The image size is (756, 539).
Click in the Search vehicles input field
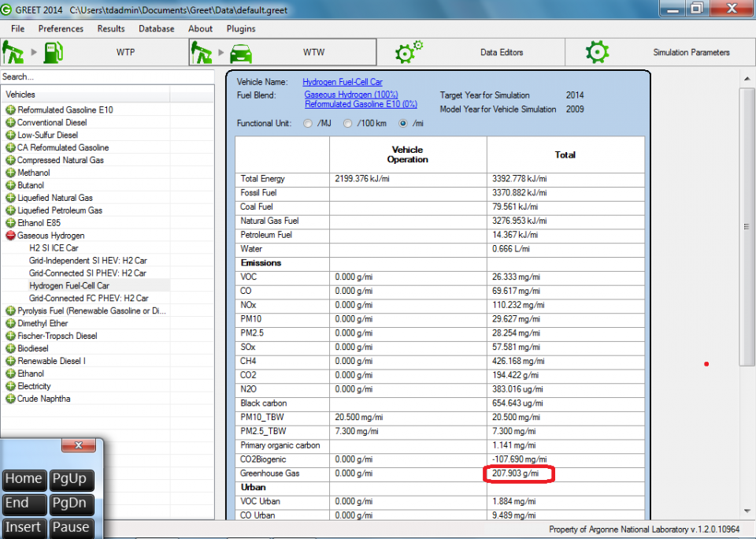pos(106,77)
